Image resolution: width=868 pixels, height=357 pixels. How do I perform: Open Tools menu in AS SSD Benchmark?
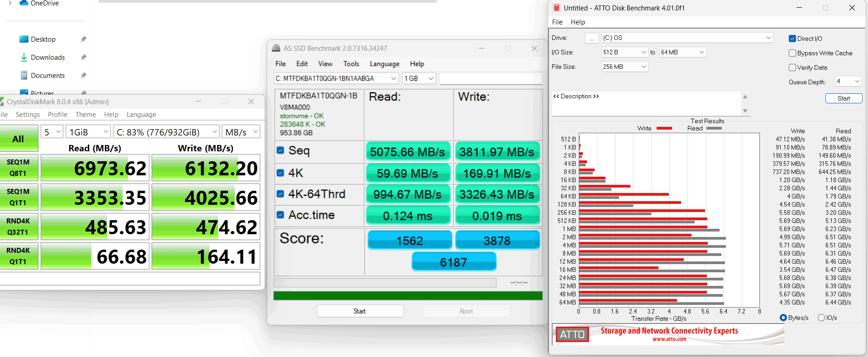point(351,64)
